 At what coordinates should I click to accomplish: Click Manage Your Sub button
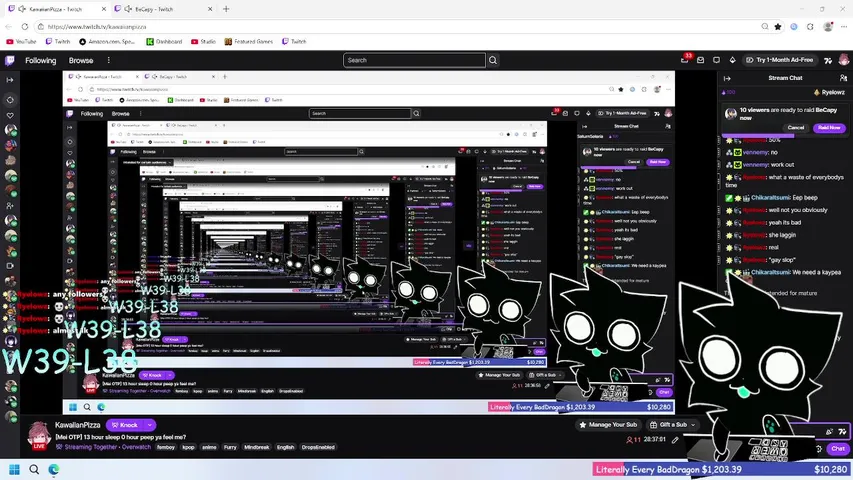(x=608, y=424)
